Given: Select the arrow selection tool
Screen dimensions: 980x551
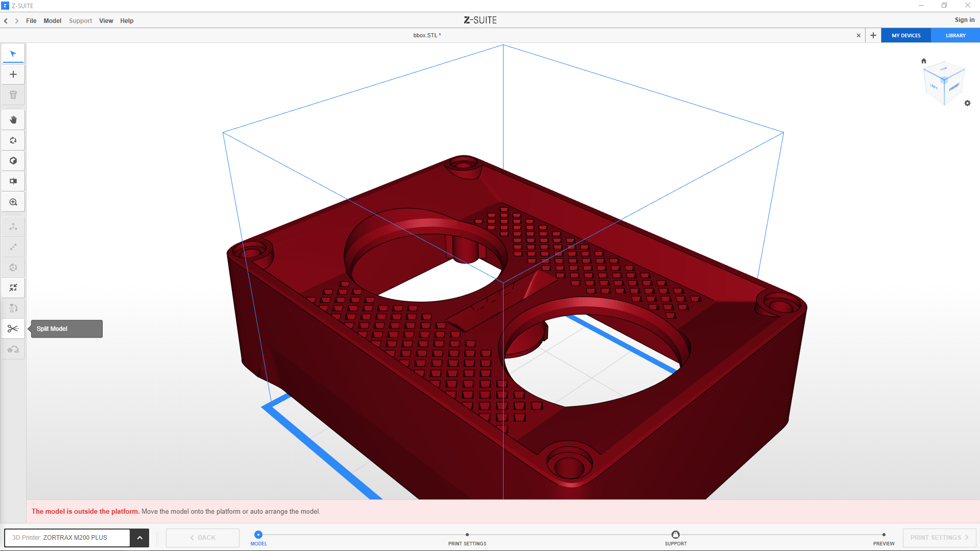Looking at the screenshot, I should click(13, 54).
